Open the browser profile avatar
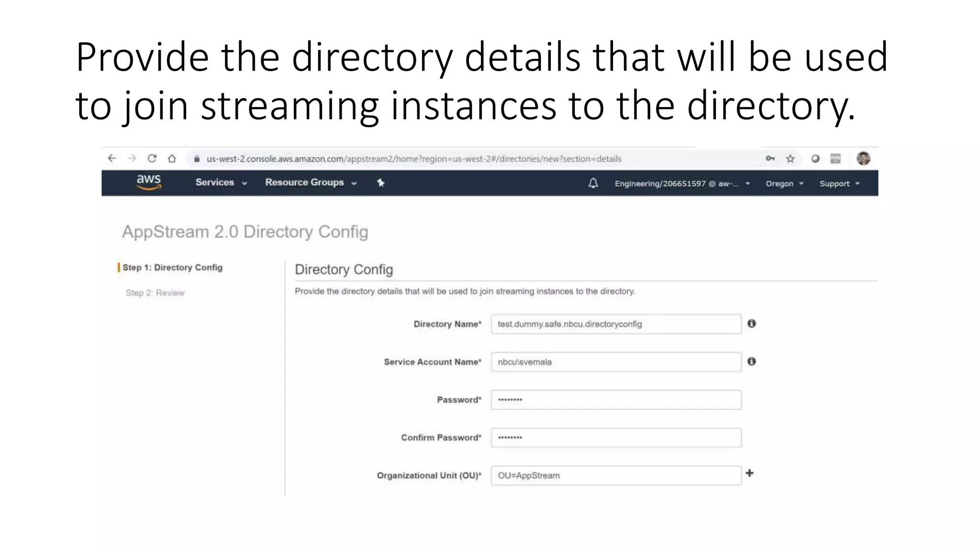The height and width of the screenshot is (551, 980). [863, 158]
